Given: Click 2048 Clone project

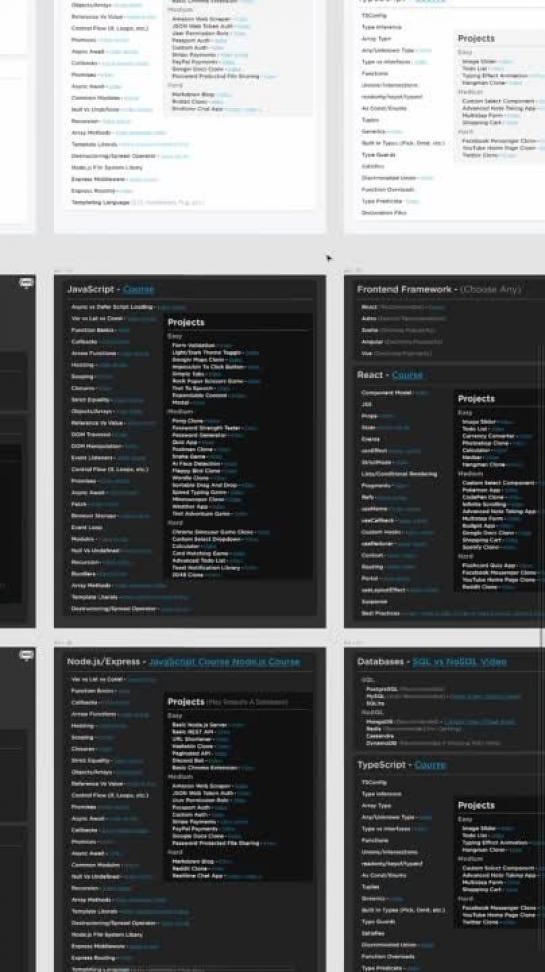Looking at the screenshot, I should (187, 575).
